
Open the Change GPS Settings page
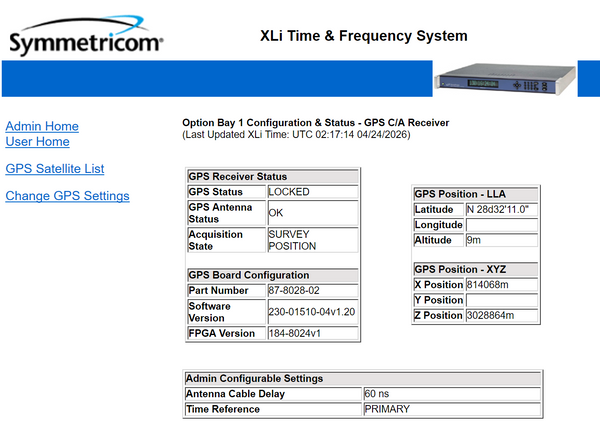[67, 196]
